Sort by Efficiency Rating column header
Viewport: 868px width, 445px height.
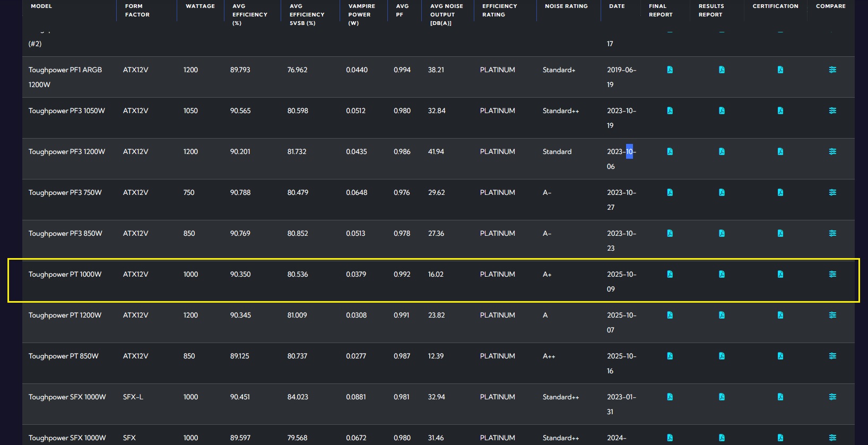[x=499, y=10]
